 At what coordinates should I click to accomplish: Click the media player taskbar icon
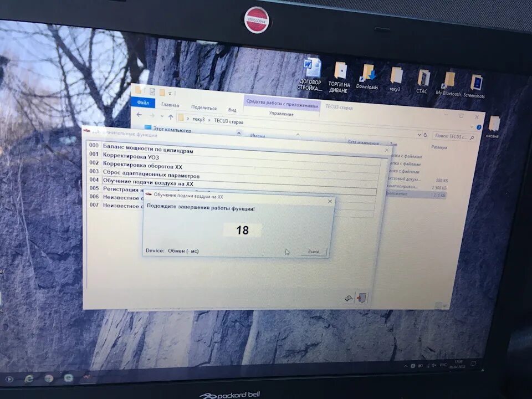click(x=9, y=379)
